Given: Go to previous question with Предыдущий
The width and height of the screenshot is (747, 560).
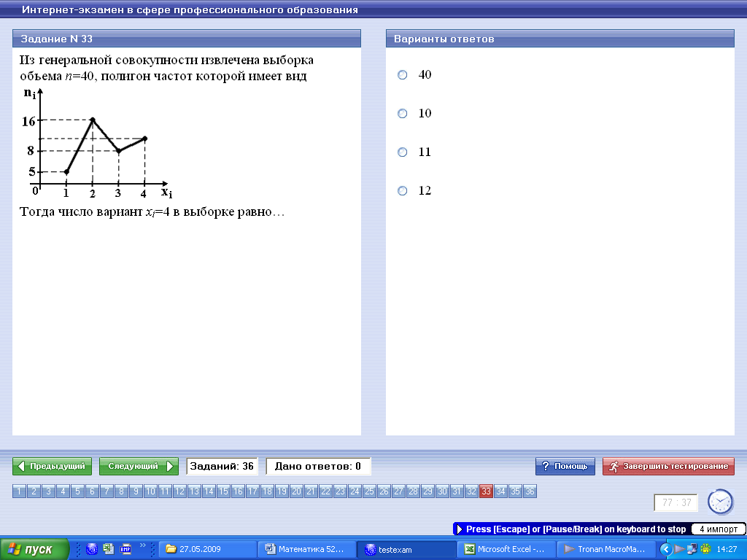Looking at the screenshot, I should pos(53,467).
